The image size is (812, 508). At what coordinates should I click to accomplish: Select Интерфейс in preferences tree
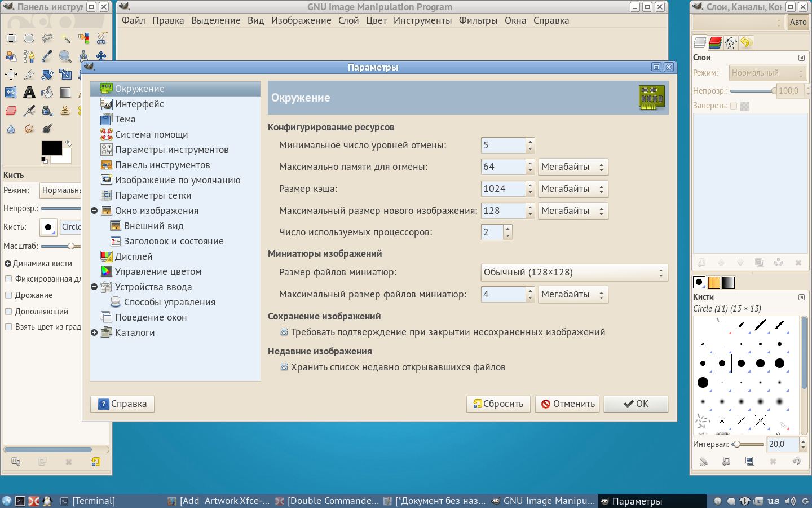tap(175, 104)
